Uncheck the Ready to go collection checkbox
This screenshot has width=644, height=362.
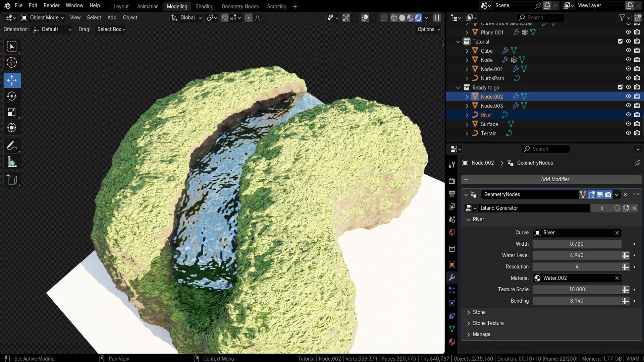click(x=621, y=87)
